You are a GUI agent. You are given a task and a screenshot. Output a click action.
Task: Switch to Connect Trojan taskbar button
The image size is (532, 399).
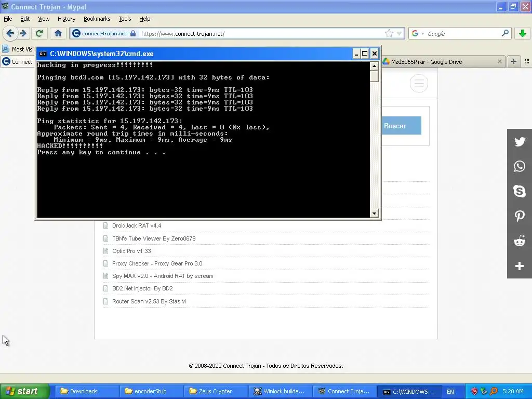345,391
